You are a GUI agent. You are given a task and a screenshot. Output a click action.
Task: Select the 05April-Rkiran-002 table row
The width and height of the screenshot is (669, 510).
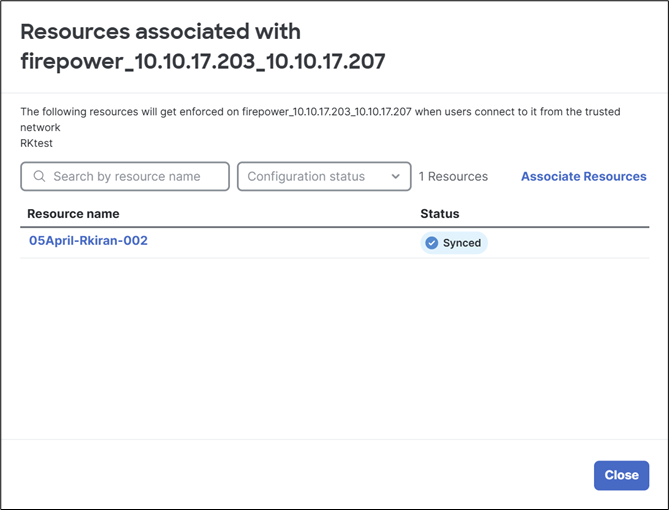pyautogui.click(x=334, y=243)
